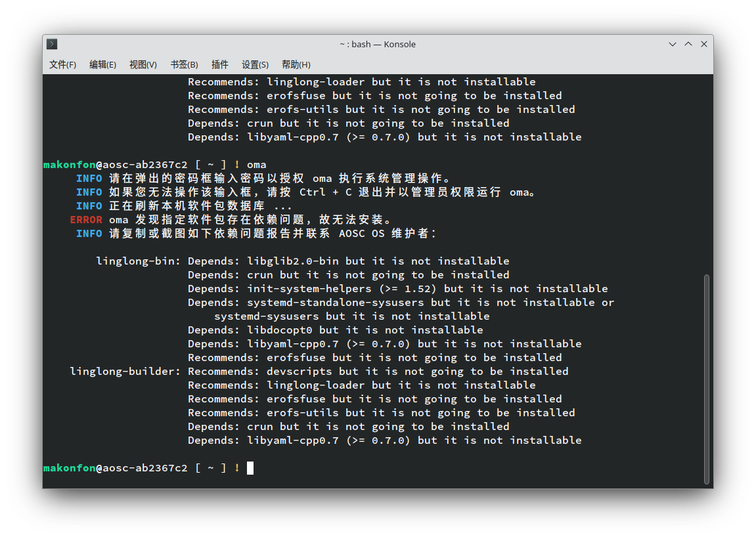Click 'libglib2.0-bin' dependency line
Image resolution: width=756 pixels, height=539 pixels.
pyautogui.click(x=349, y=261)
